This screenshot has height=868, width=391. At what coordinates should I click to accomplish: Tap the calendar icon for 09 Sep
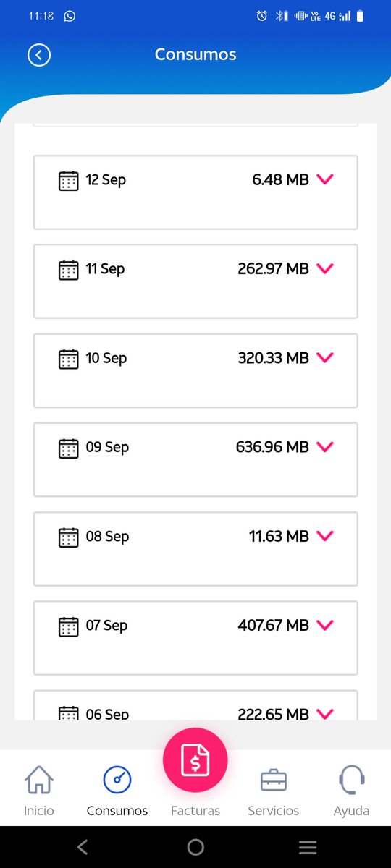click(x=68, y=448)
